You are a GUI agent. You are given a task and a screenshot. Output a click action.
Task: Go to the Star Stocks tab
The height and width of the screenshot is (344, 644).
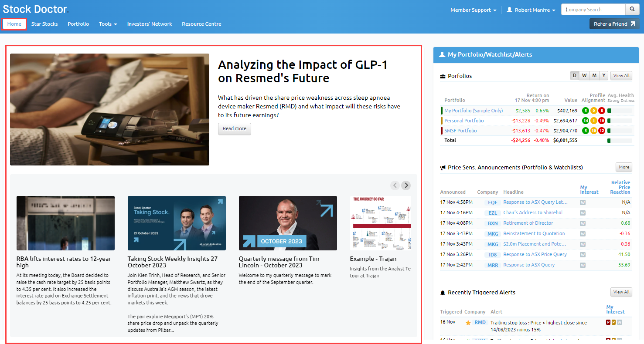(x=44, y=24)
